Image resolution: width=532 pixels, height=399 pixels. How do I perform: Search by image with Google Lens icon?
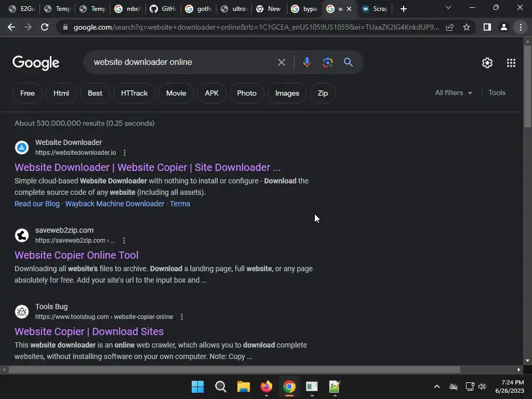327,62
